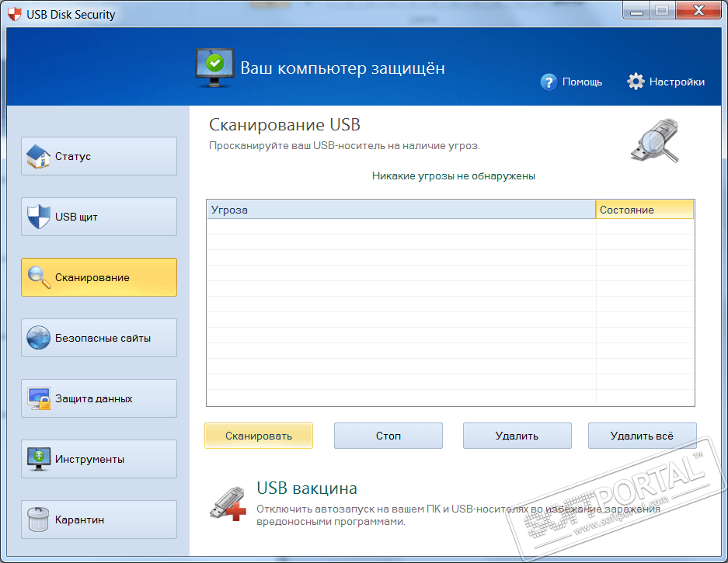Click the Удалить button

click(x=517, y=436)
